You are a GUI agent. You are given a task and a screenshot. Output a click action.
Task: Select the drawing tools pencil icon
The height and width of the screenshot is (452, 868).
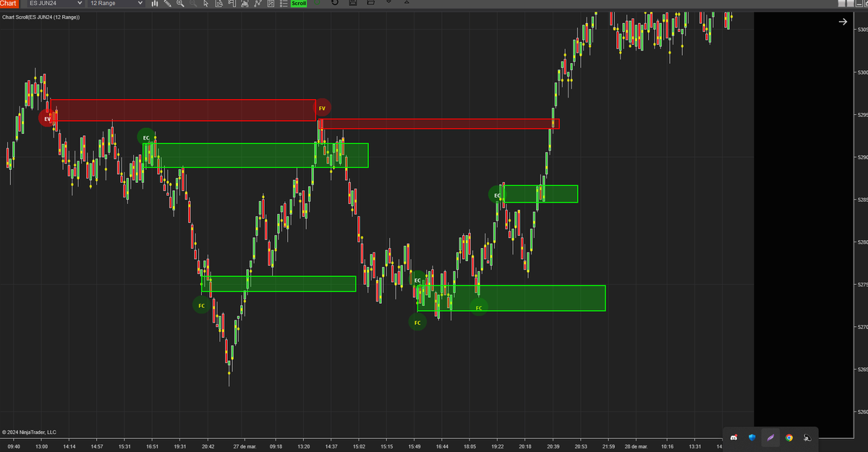pos(168,4)
